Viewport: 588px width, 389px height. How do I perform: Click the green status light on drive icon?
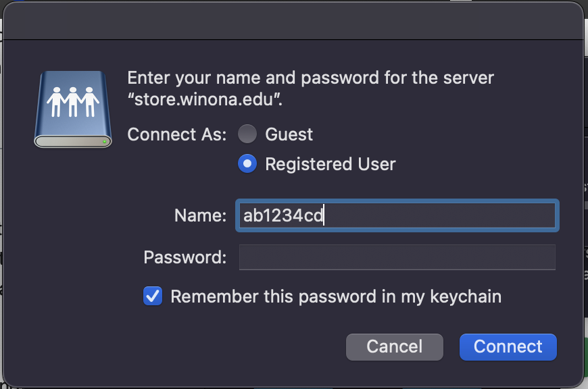tap(104, 142)
